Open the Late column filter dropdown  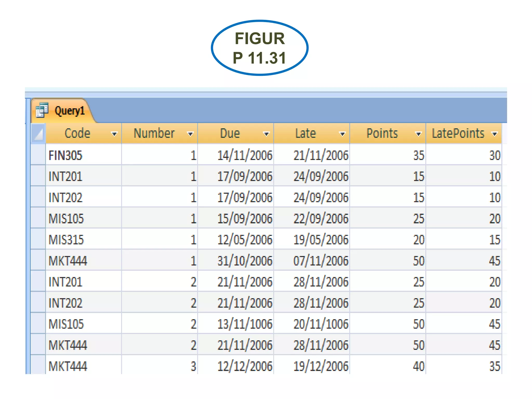[x=342, y=134]
